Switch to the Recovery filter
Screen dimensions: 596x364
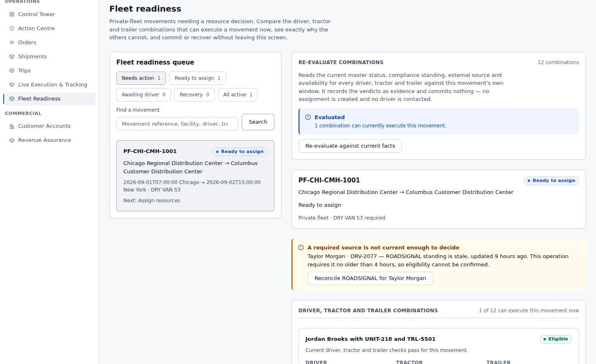click(x=195, y=95)
